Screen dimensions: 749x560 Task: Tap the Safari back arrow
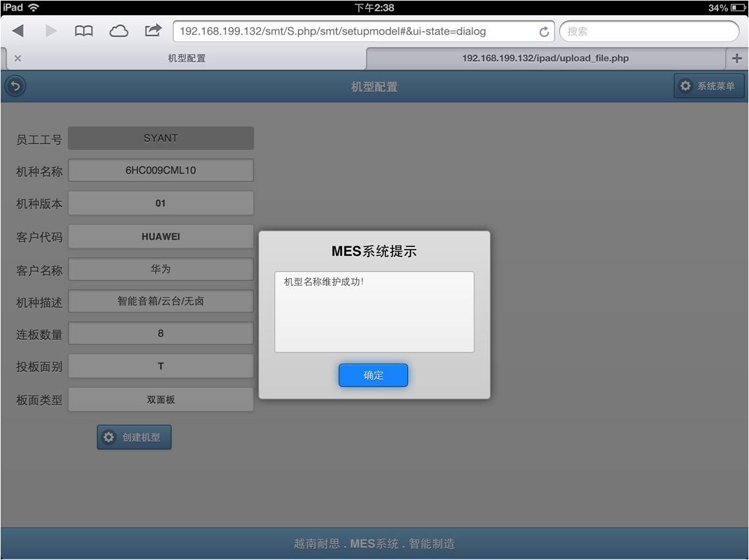click(18, 31)
